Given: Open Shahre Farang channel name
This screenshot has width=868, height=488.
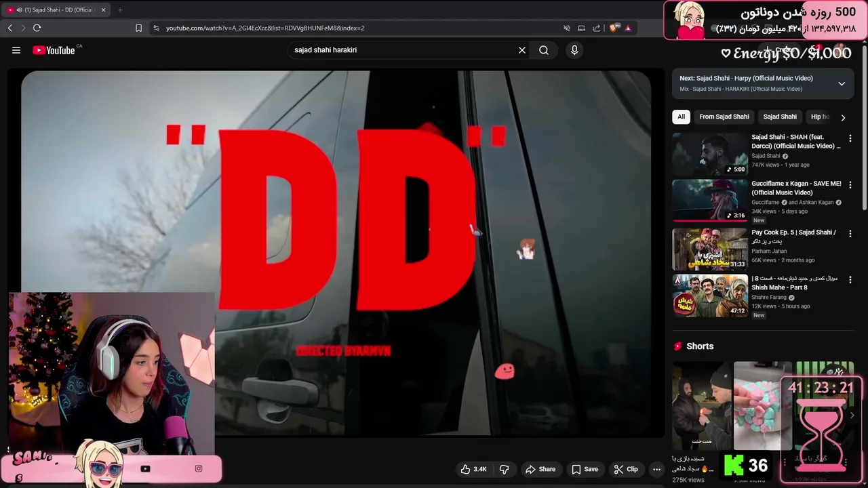Looking at the screenshot, I should coord(769,297).
